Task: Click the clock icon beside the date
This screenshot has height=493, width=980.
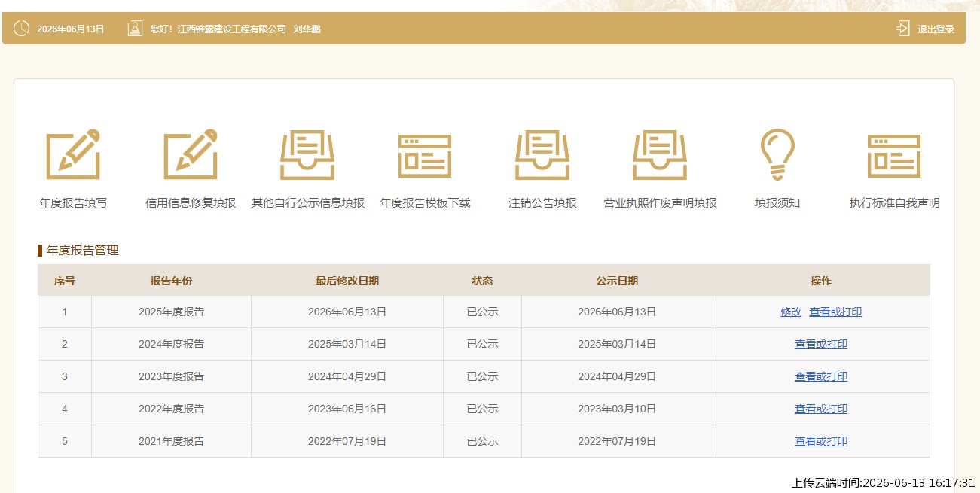Action: click(x=22, y=29)
